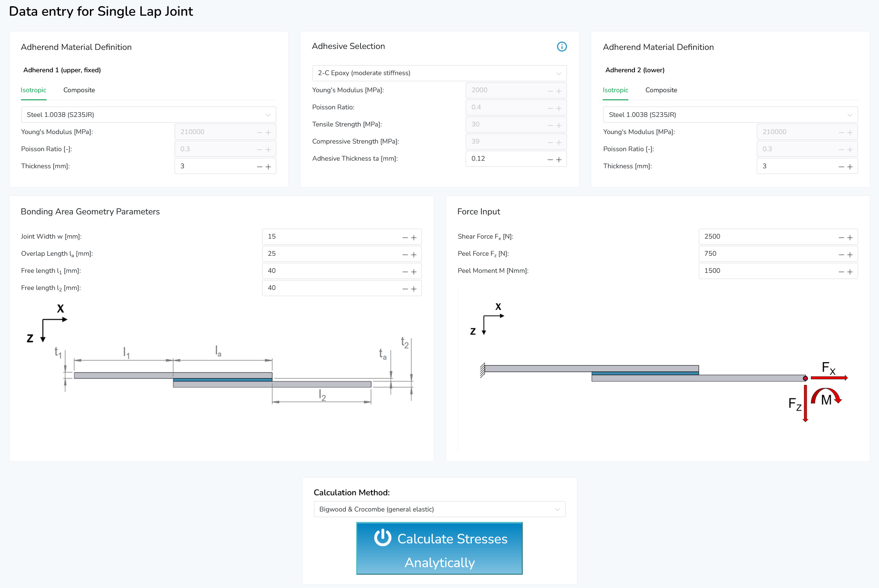The width and height of the screenshot is (879, 588).
Task: Decrease Peel Force Fz with minus
Action: point(841,255)
